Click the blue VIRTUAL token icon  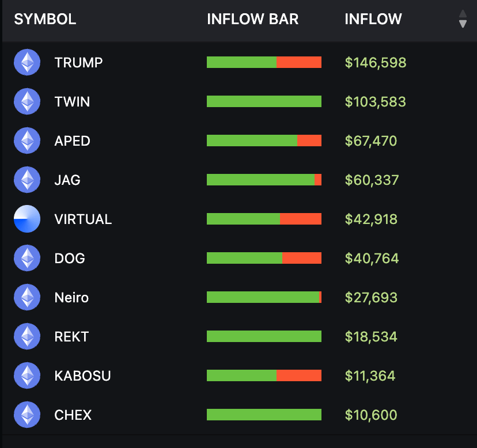click(x=27, y=219)
